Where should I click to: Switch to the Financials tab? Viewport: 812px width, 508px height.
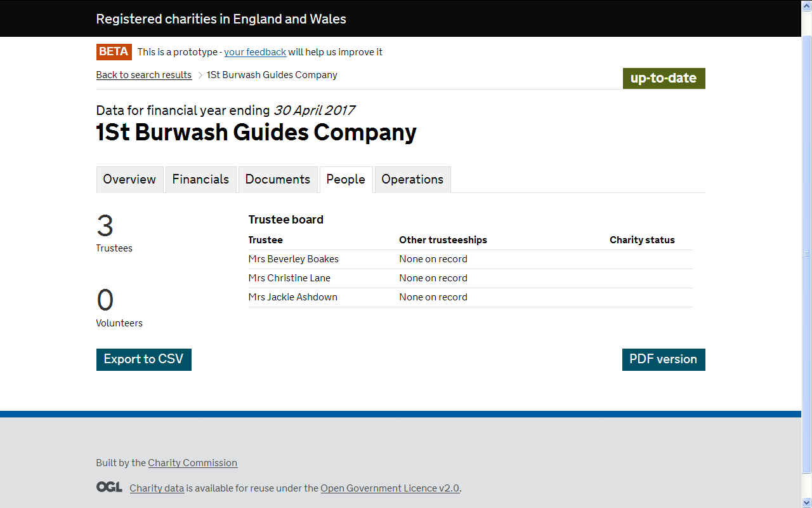[200, 180]
